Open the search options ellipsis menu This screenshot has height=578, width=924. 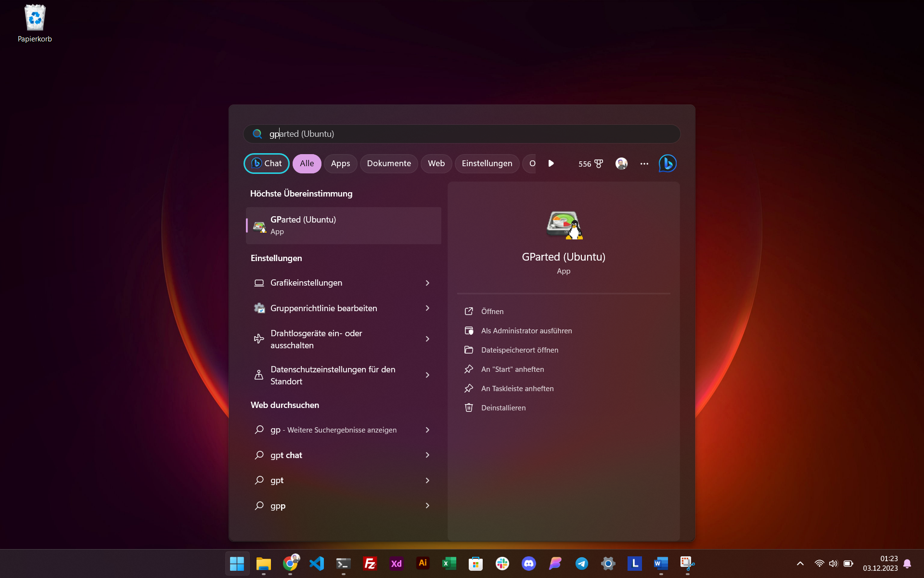pyautogui.click(x=644, y=164)
